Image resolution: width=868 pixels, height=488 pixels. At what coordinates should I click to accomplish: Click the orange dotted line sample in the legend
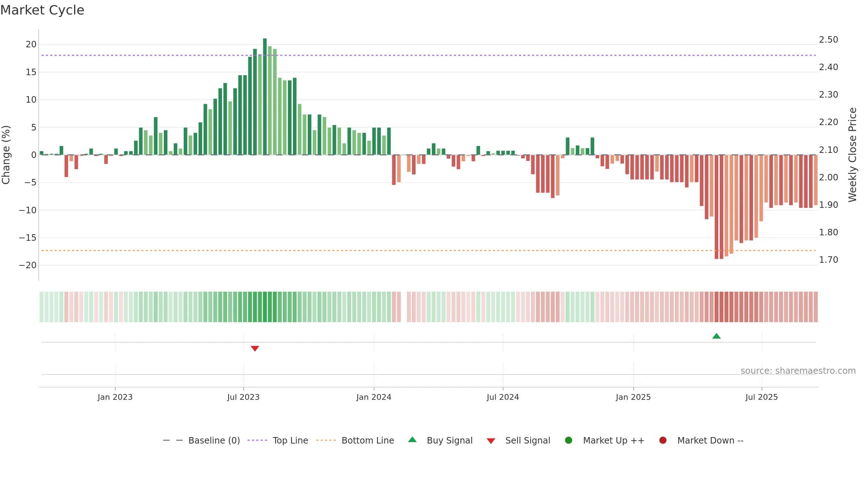coord(326,440)
